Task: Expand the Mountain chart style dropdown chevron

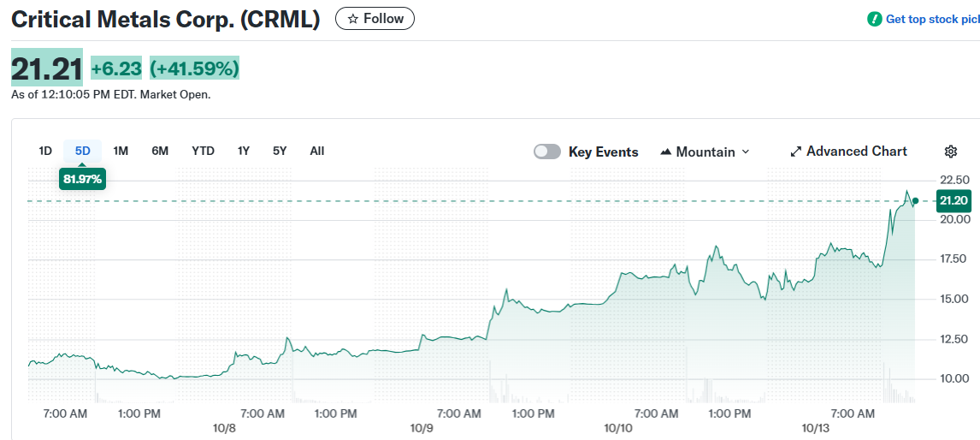Action: click(x=745, y=152)
